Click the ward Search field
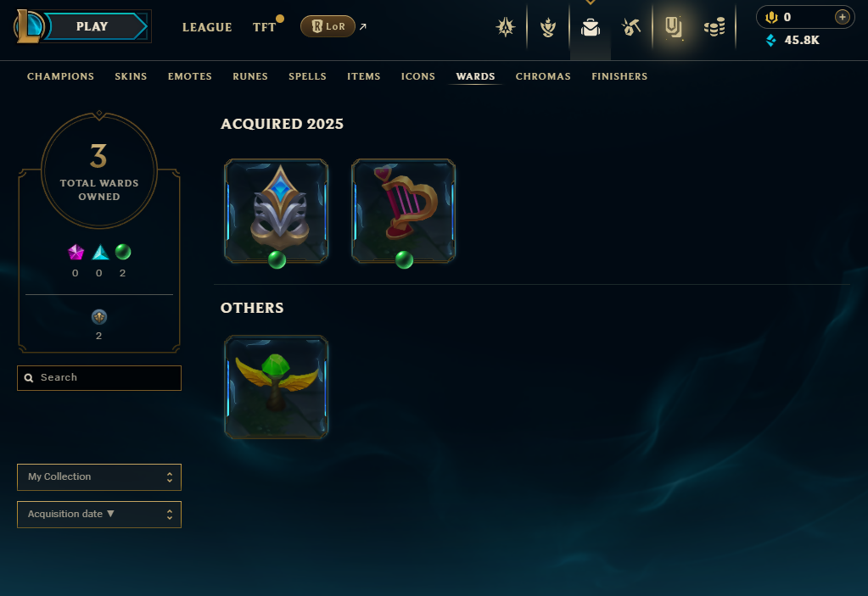The width and height of the screenshot is (868, 596). pos(99,377)
